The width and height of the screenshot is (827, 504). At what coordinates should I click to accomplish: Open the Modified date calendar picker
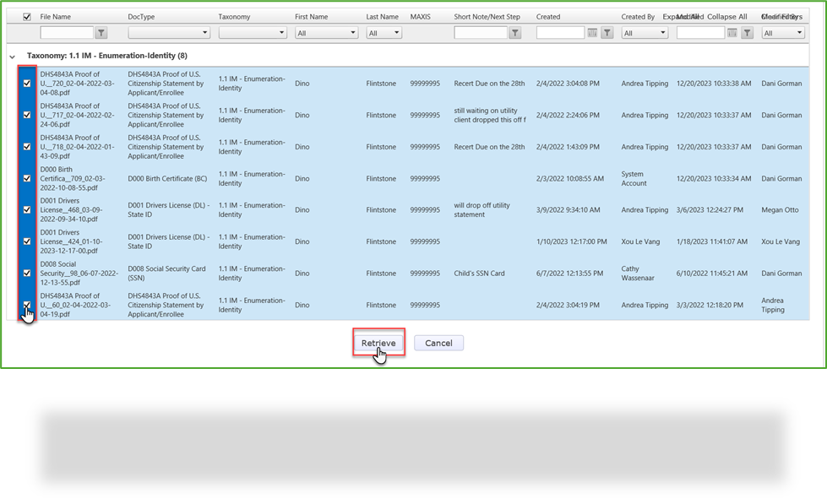point(733,32)
